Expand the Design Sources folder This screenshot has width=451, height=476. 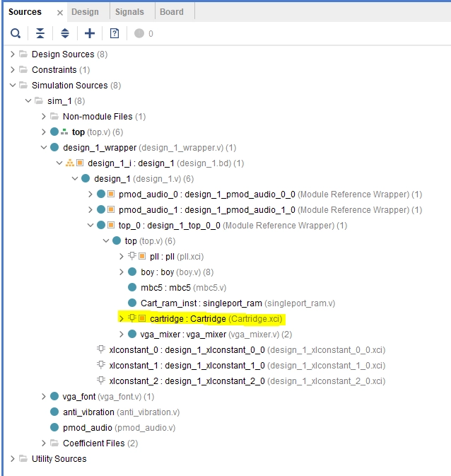click(x=13, y=54)
